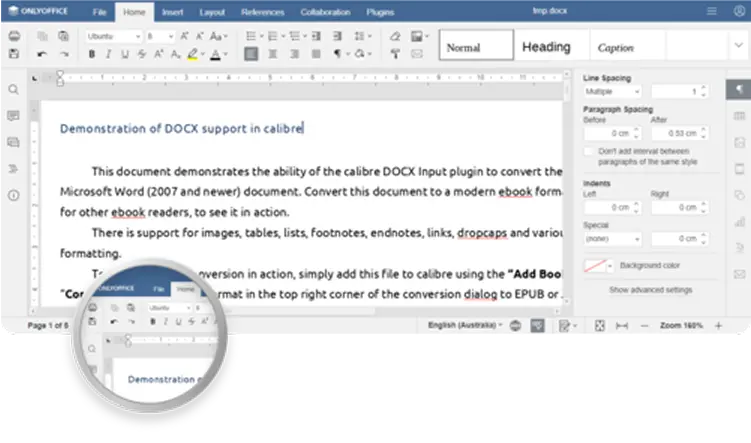The height and width of the screenshot is (443, 751).
Task: Click Fit to page icon
Action: tap(600, 326)
